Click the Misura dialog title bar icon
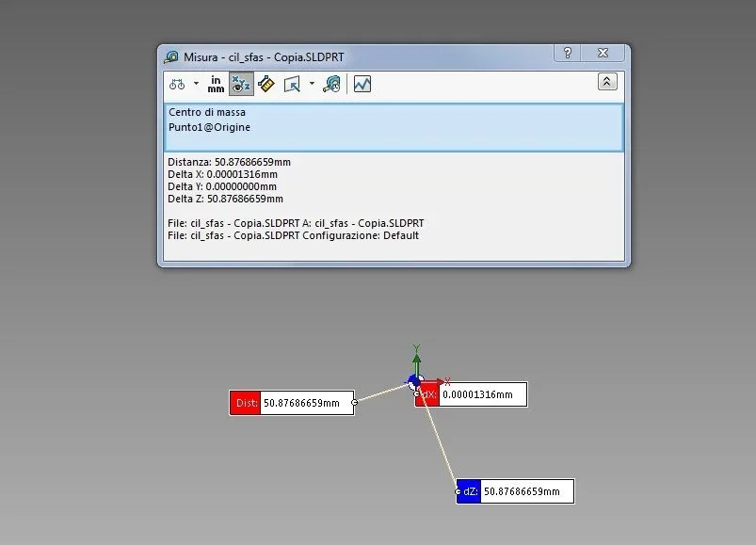 [171, 56]
